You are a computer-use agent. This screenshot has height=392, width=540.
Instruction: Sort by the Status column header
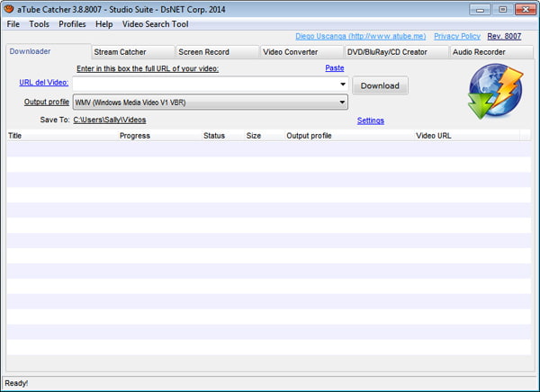point(223,136)
